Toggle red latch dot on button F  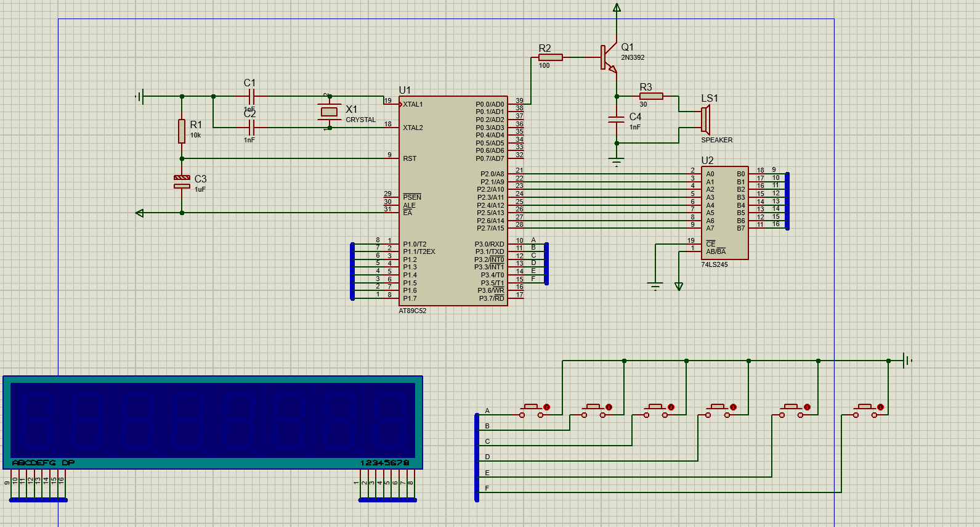[881, 407]
